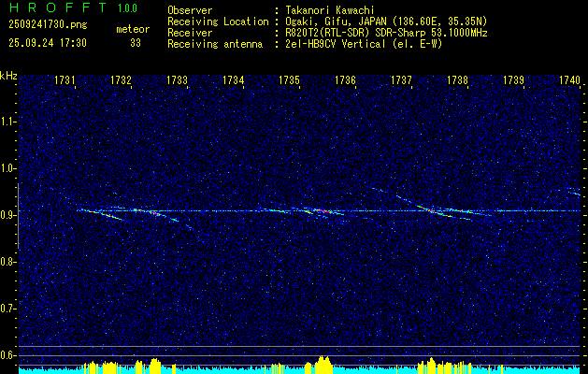This screenshot has width=588, height=374.
Task: Click the 1733 time marker
Action: [177, 79]
